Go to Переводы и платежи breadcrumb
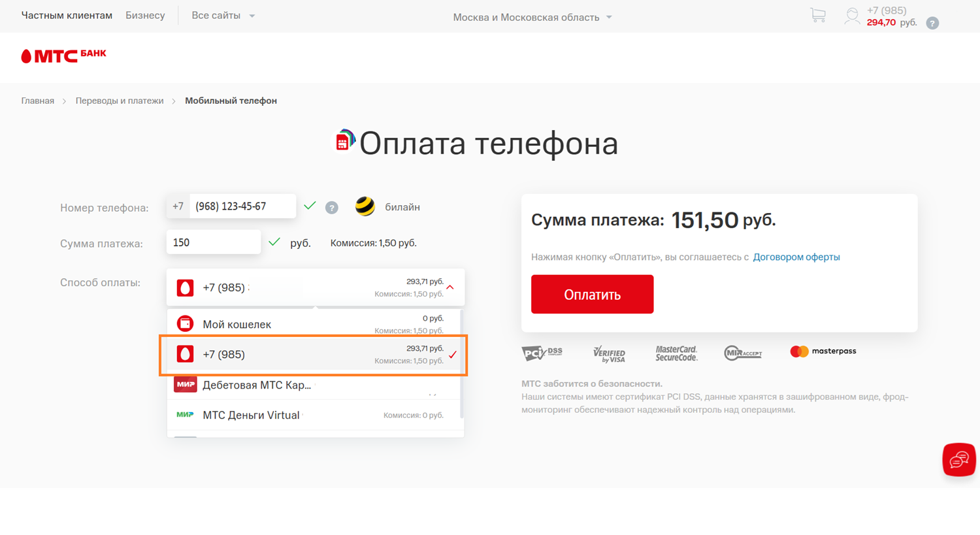Viewport: 980px width, 535px height. point(120,101)
